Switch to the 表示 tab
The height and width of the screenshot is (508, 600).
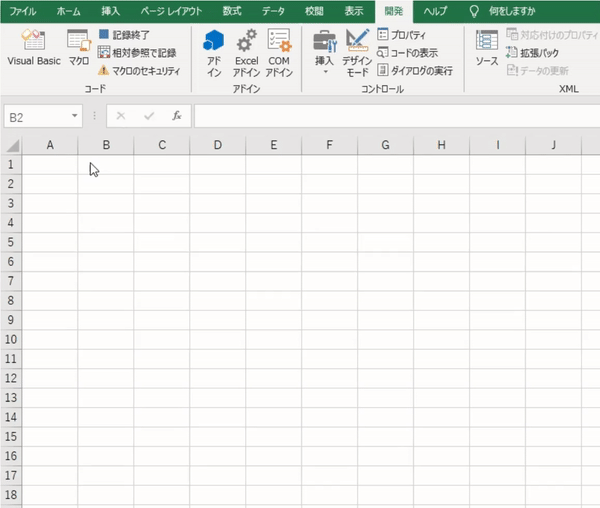(354, 11)
